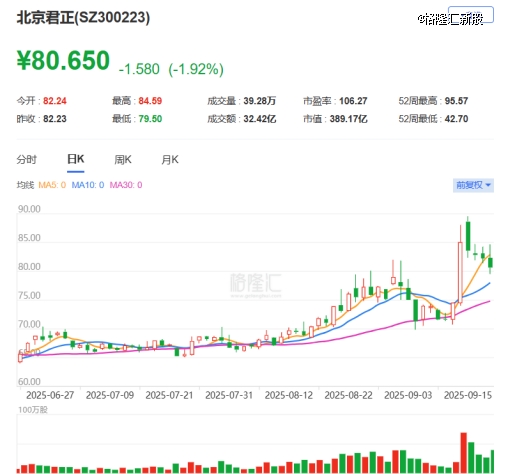The image size is (508, 474).
Task: Click the 最高 value 84.59
Action: [150, 101]
